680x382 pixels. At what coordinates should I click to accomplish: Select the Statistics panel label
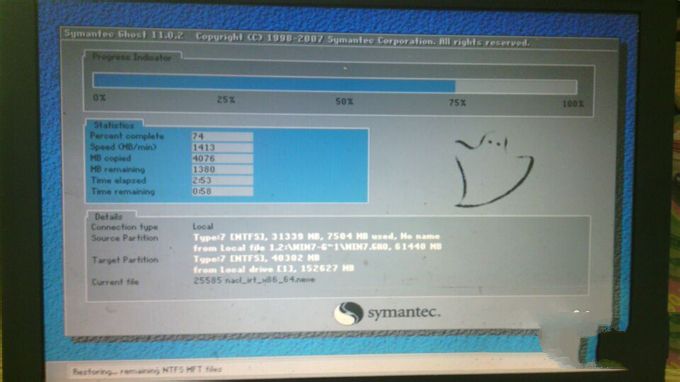(114, 125)
